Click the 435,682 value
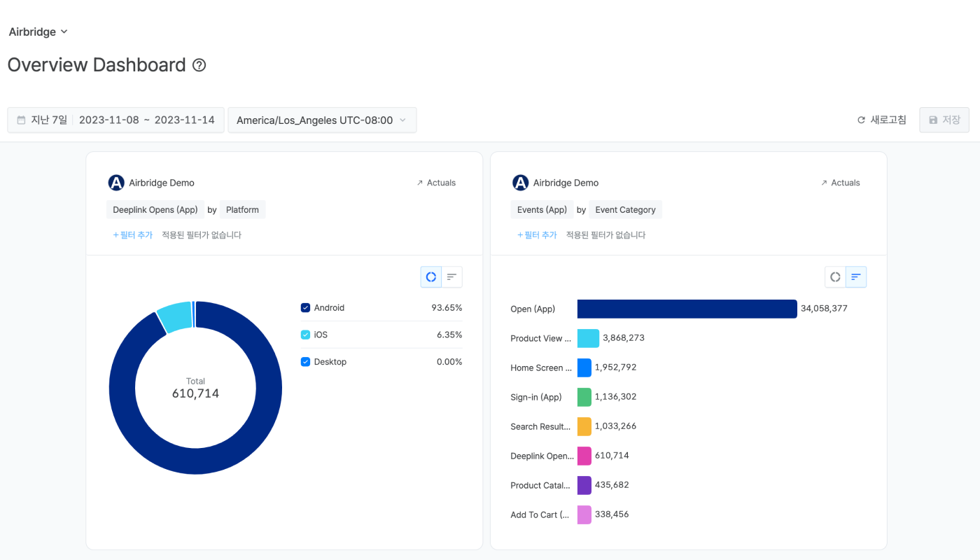 coord(612,484)
